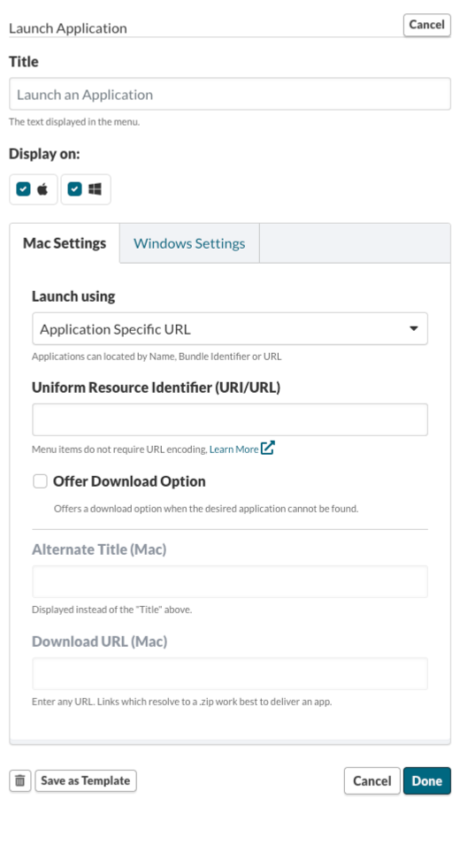Click the Uniform Resource Identifier input field
Viewport: 460px width, 868px height.
(x=230, y=419)
